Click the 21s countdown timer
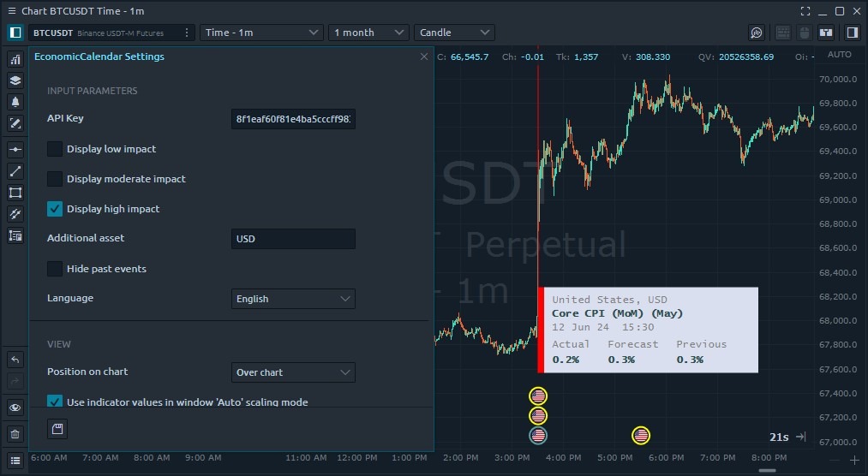The image size is (868, 476). click(779, 437)
